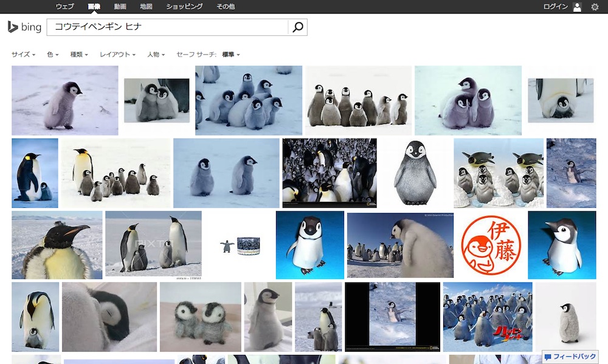Open the その他 more menu
The height and width of the screenshot is (364, 608).
[226, 7]
